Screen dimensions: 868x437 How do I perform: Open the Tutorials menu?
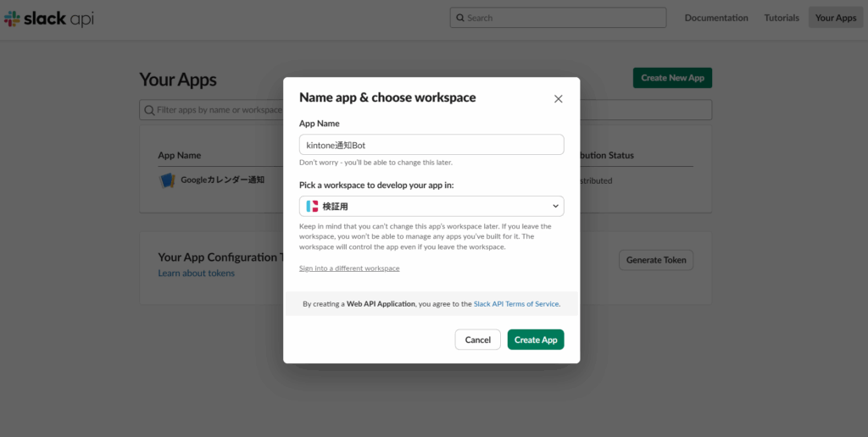coord(782,18)
